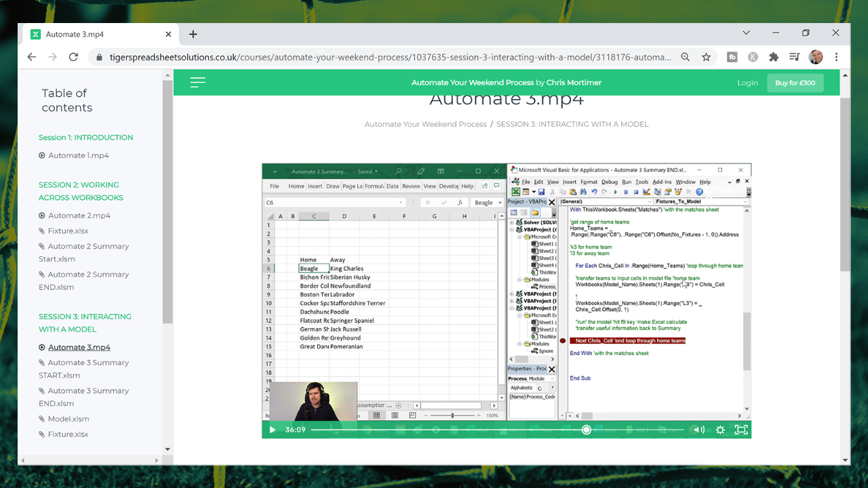Play the Automate 3 video
Screen dimensions: 868x488
[273, 430]
